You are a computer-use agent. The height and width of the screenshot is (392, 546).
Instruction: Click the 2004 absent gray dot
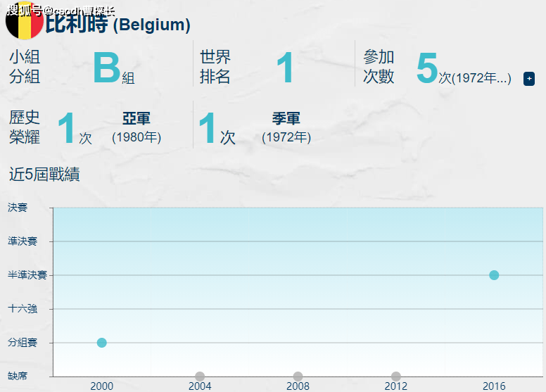[x=200, y=377]
